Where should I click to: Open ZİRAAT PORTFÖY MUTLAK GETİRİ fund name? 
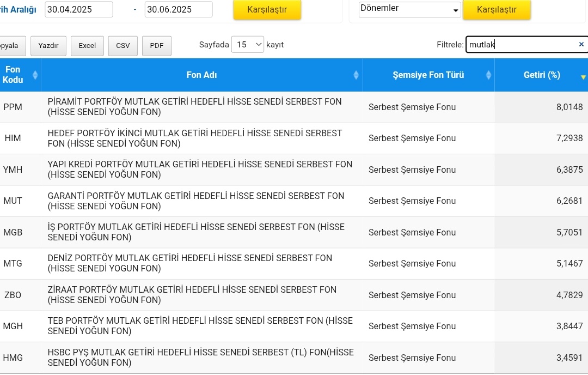click(x=192, y=295)
